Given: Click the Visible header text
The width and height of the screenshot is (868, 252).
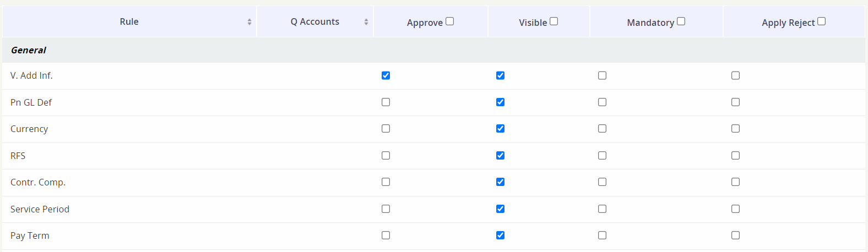Looking at the screenshot, I should (533, 23).
